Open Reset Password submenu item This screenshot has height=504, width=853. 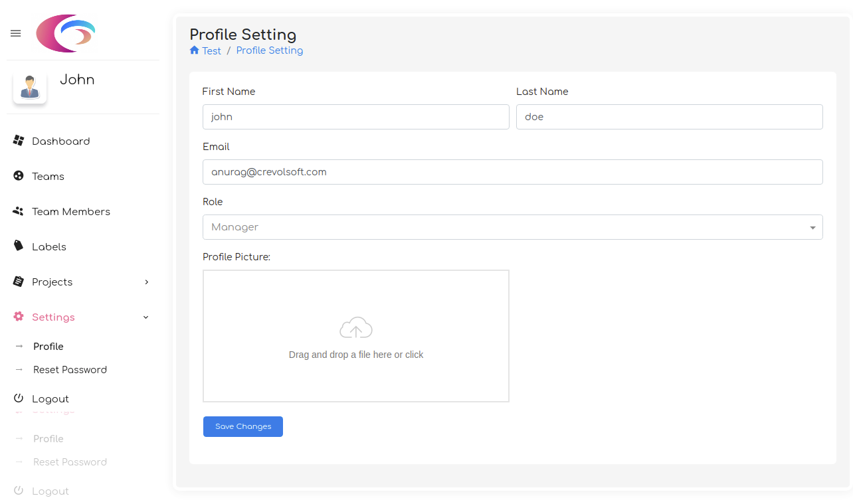pos(70,370)
